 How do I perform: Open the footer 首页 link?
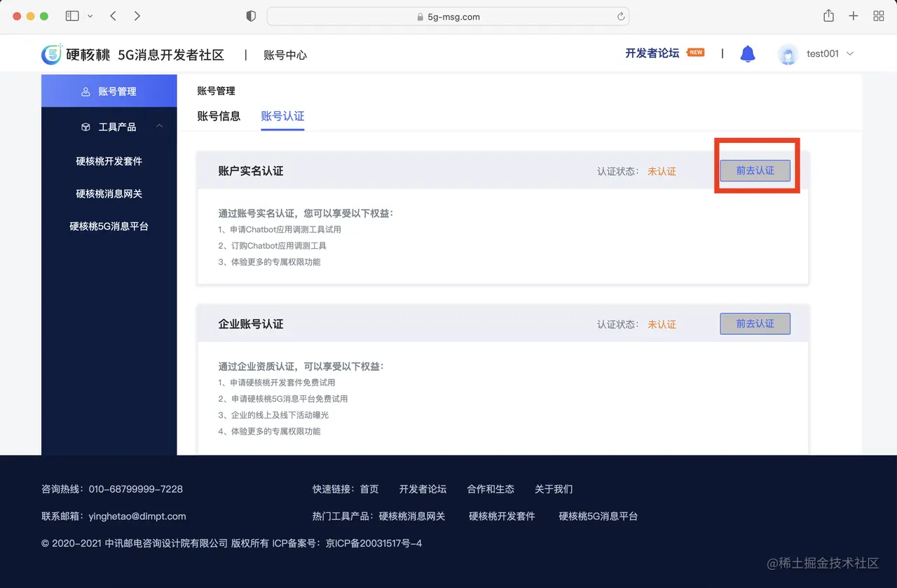coord(369,489)
